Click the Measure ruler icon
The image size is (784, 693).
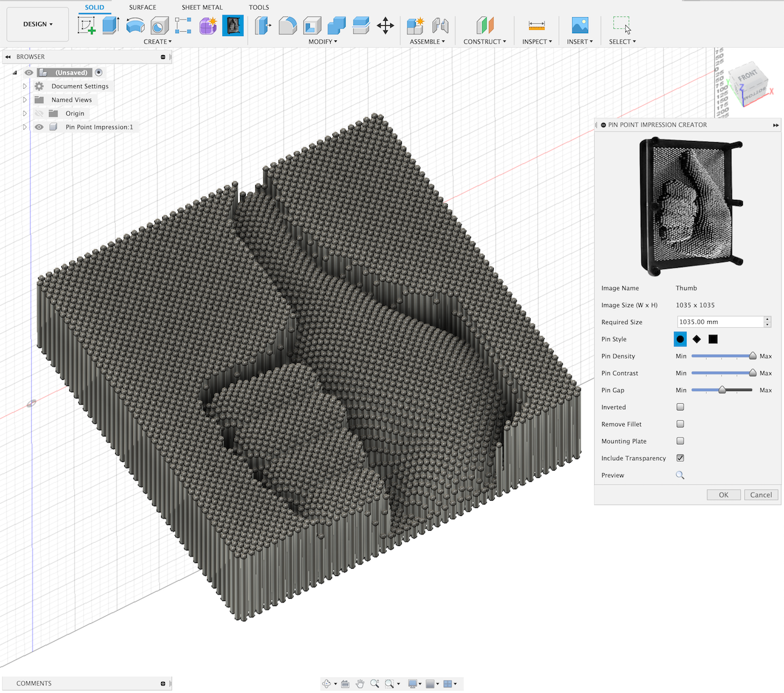click(537, 25)
